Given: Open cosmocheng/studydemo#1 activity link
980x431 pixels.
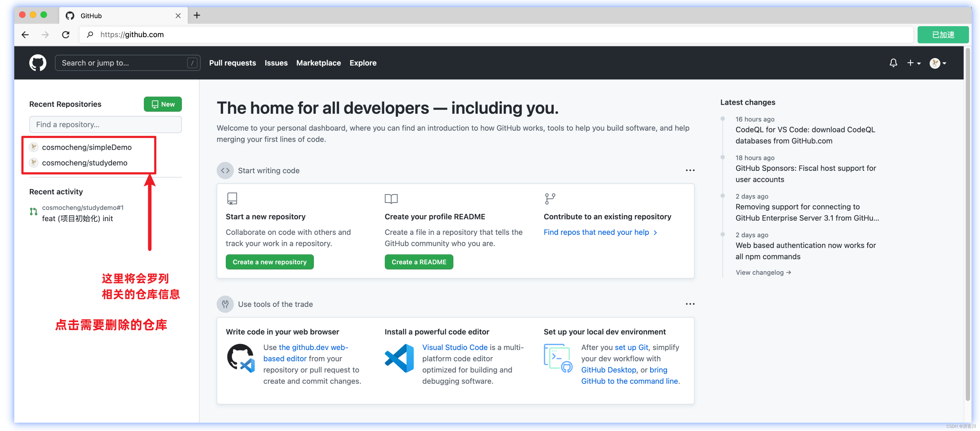Looking at the screenshot, I should (82, 207).
